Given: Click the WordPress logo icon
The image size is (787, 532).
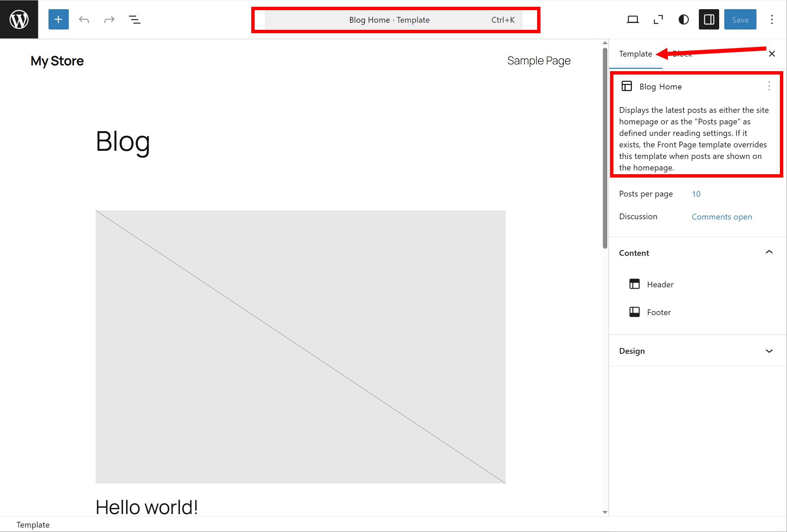Looking at the screenshot, I should (19, 19).
